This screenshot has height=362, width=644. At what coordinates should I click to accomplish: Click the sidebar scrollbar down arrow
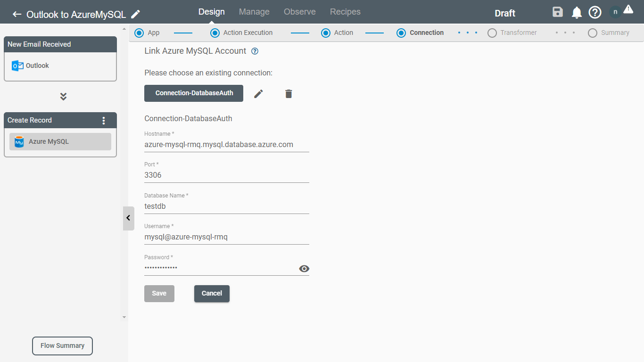click(x=124, y=317)
